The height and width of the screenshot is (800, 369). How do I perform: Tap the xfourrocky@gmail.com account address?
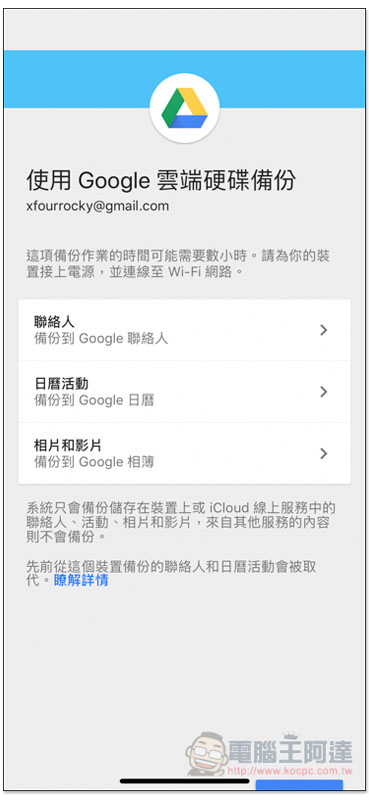click(97, 206)
